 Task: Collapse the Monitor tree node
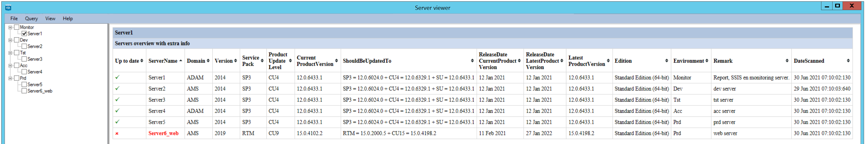(10, 27)
